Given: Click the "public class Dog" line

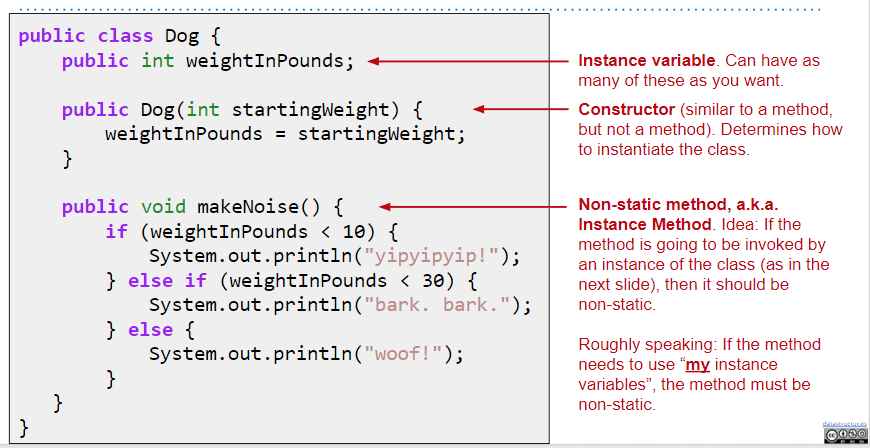Looking at the screenshot, I should (119, 36).
